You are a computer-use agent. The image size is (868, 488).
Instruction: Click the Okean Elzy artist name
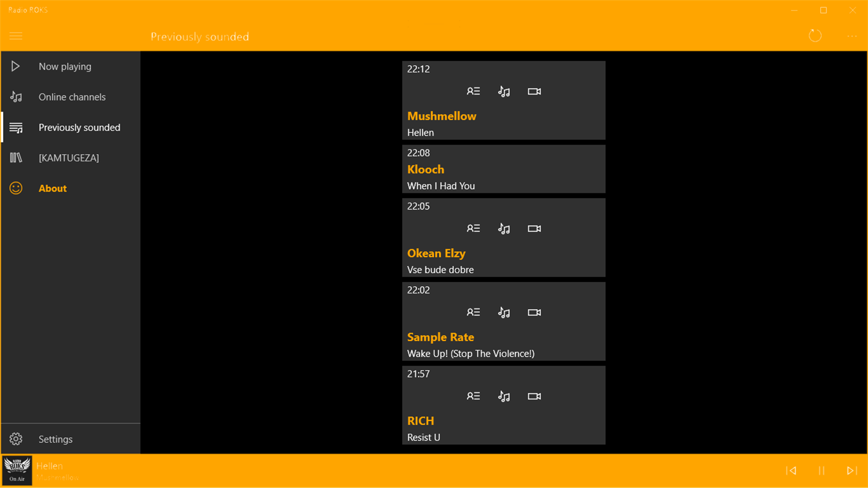point(436,254)
